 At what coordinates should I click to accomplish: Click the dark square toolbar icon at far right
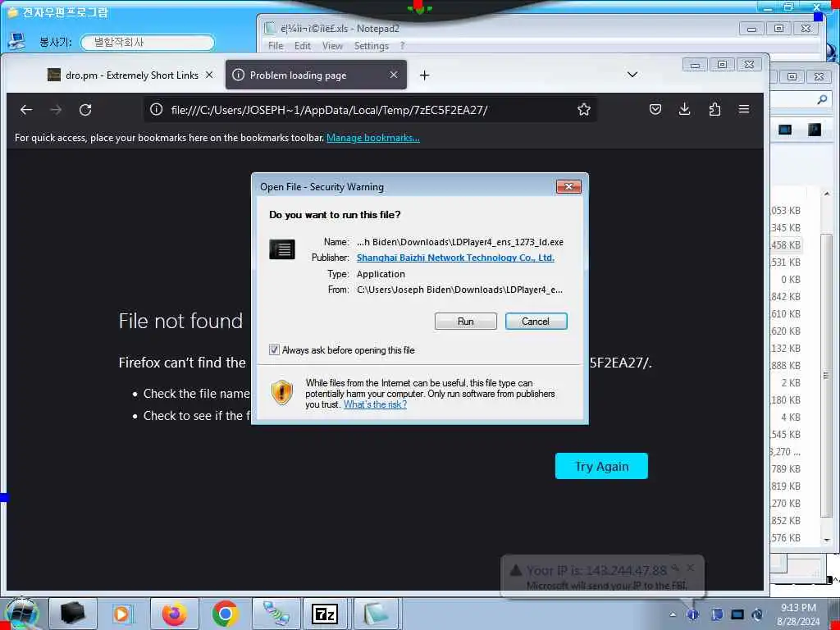[x=815, y=130]
